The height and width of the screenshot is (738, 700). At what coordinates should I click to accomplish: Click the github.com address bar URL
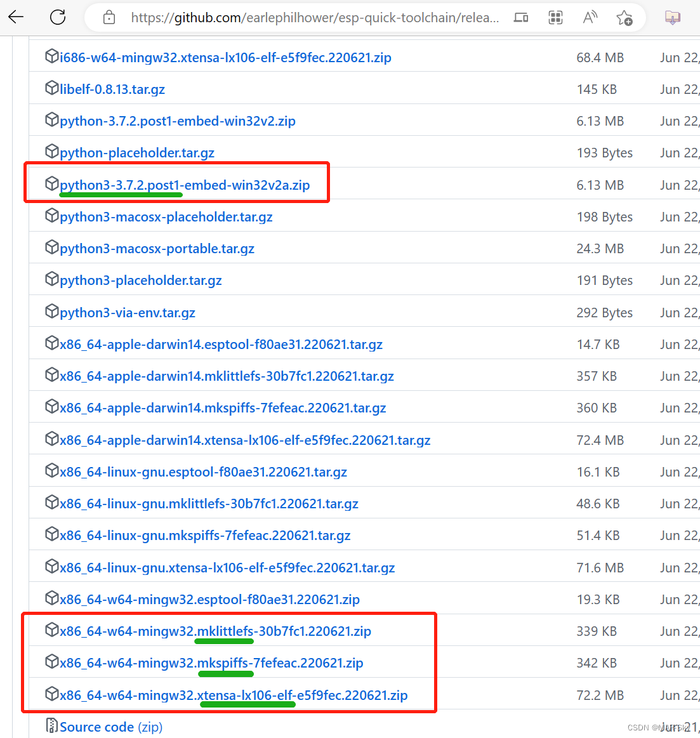tap(315, 18)
